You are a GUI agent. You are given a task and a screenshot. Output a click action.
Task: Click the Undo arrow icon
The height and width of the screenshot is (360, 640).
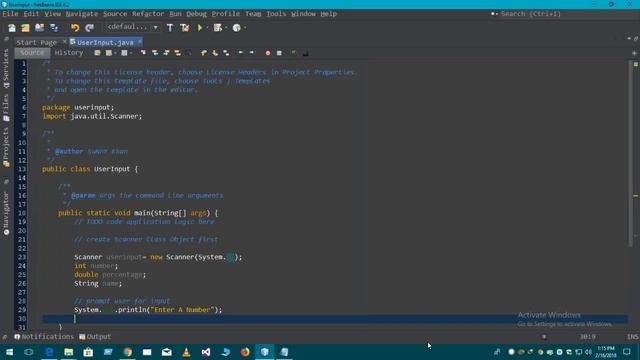pyautogui.click(x=75, y=28)
